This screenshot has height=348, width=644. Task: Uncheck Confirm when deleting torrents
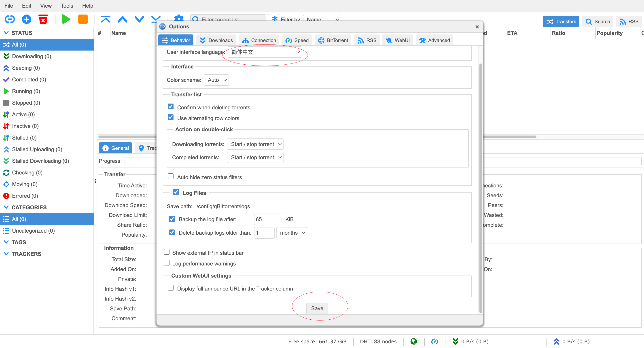(x=170, y=107)
